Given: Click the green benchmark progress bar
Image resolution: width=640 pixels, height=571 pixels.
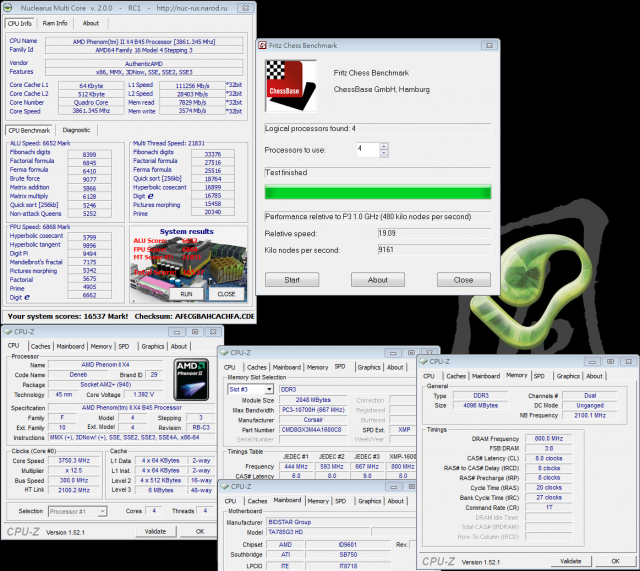Looking at the screenshot, I should point(378,192).
